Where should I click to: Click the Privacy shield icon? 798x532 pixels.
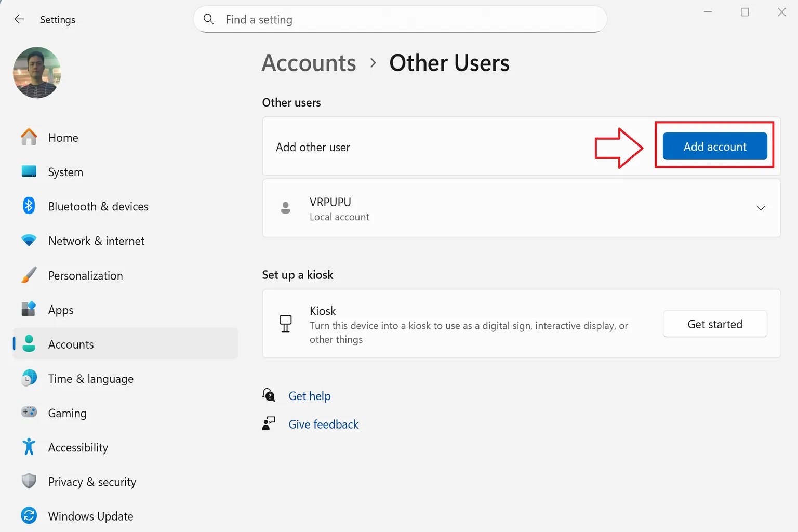tap(29, 481)
